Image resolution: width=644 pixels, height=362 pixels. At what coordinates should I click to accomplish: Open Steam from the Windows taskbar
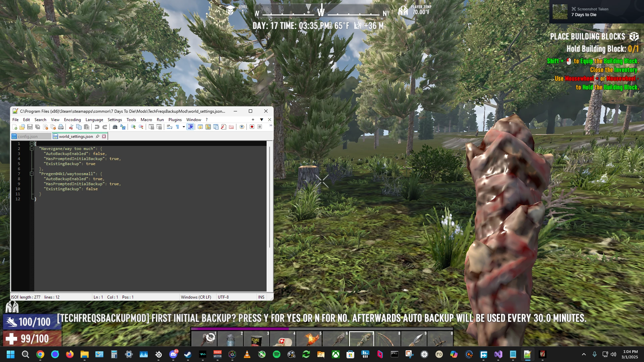pyautogui.click(x=188, y=354)
